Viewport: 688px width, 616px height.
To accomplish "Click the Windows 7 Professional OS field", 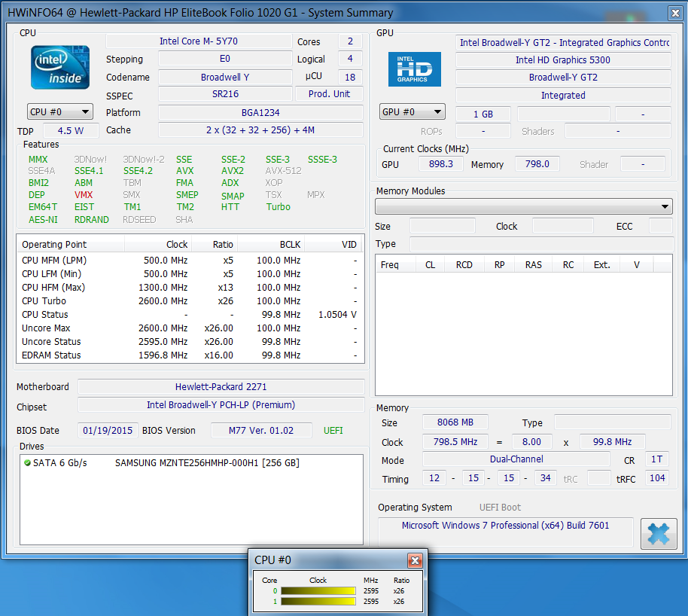I will pos(506,532).
